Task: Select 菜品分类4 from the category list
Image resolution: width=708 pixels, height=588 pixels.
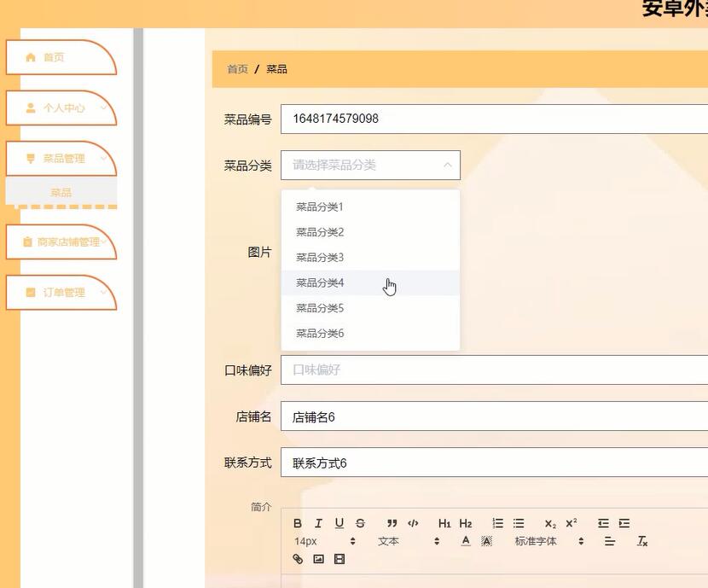Action: (319, 282)
